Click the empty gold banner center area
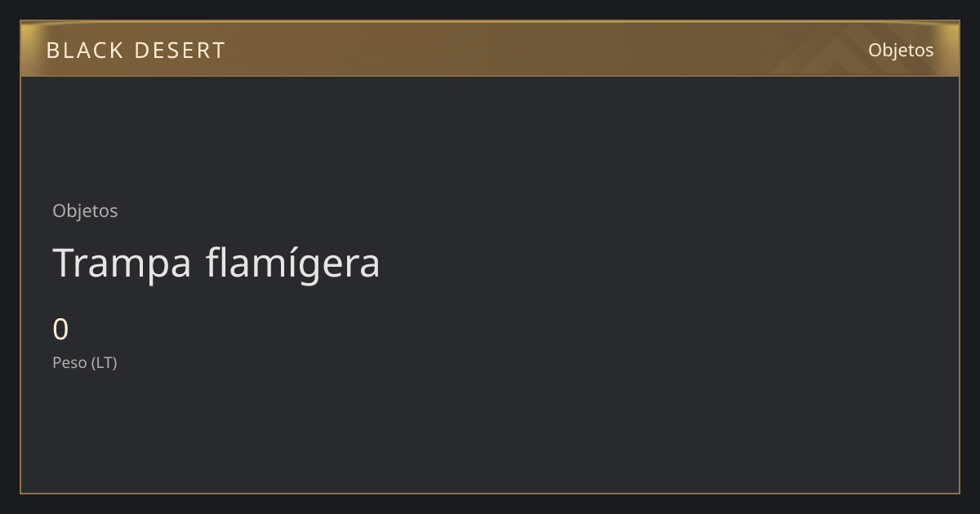980x514 pixels. [x=490, y=49]
